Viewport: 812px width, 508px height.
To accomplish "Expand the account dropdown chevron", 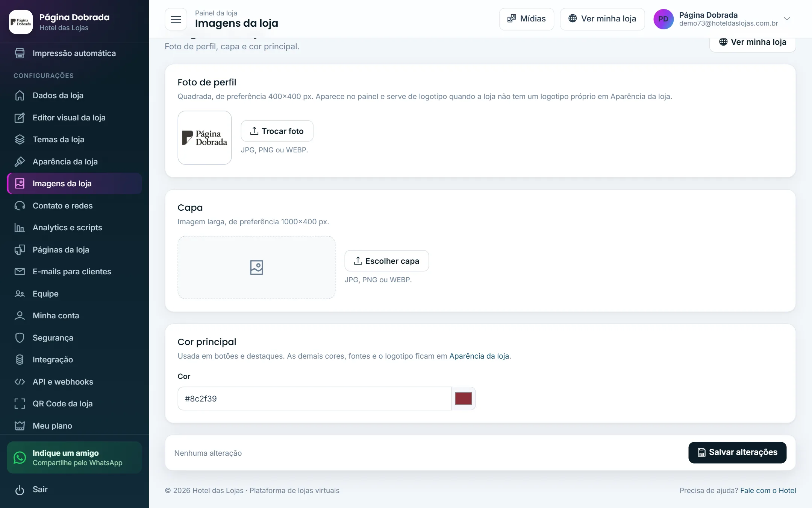I will click(787, 19).
